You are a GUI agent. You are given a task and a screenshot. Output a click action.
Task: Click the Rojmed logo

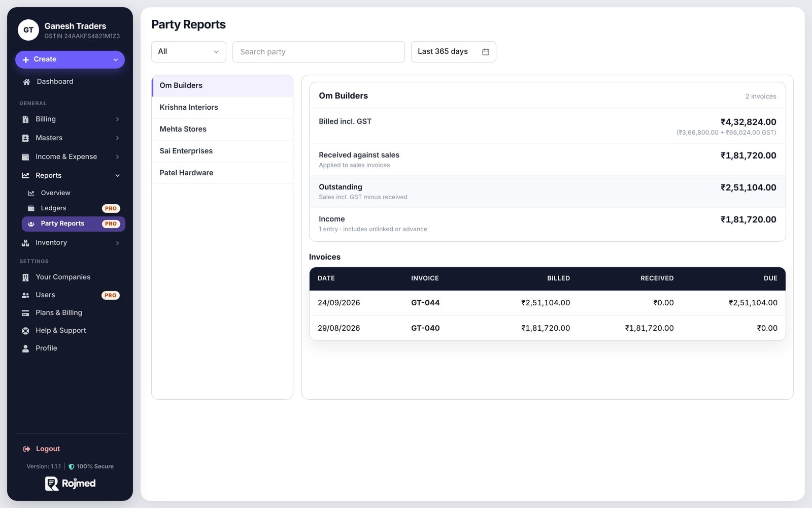70,484
